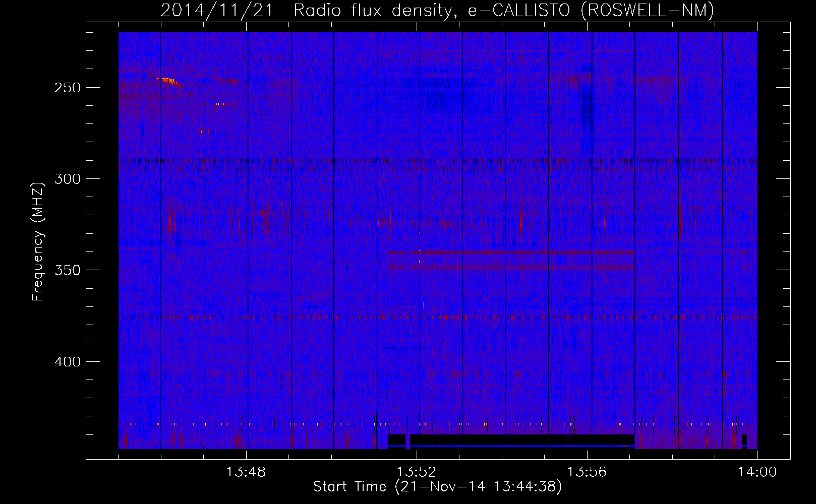
Task: Click the 13:56 time tick label
Action: click(x=587, y=472)
